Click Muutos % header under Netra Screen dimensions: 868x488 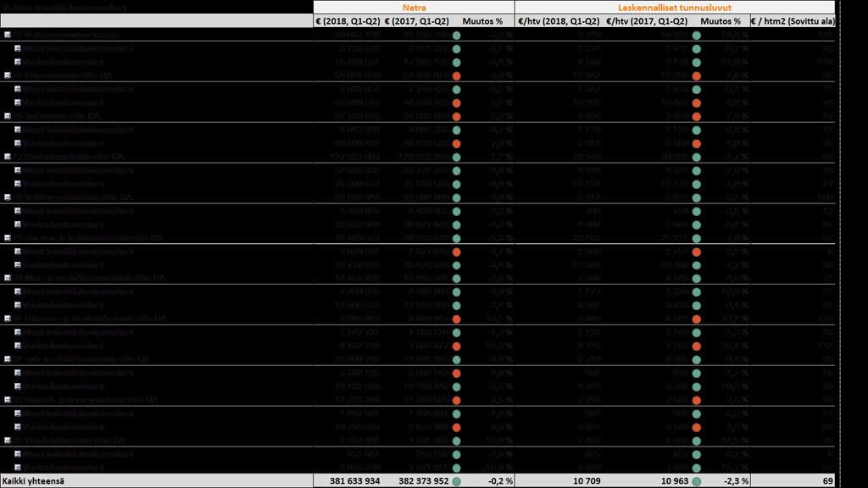(x=482, y=21)
